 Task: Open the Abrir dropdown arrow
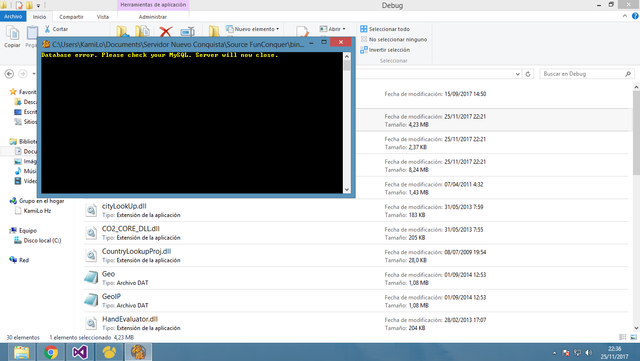point(344,29)
